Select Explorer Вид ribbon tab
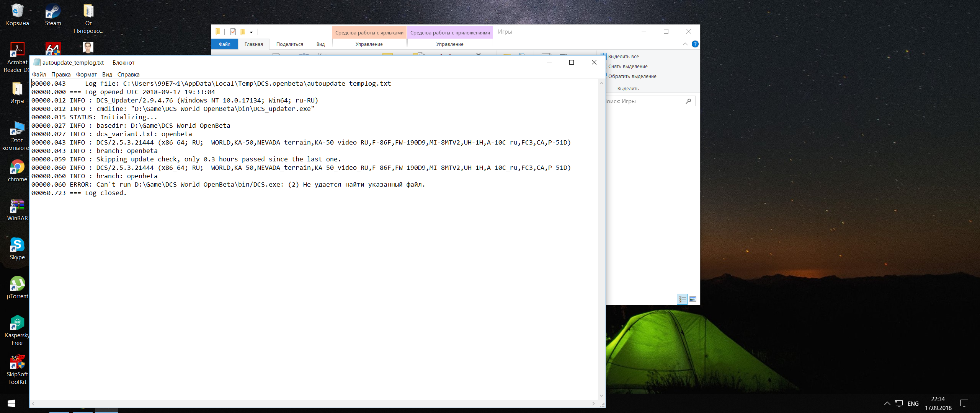The height and width of the screenshot is (413, 980). point(320,44)
